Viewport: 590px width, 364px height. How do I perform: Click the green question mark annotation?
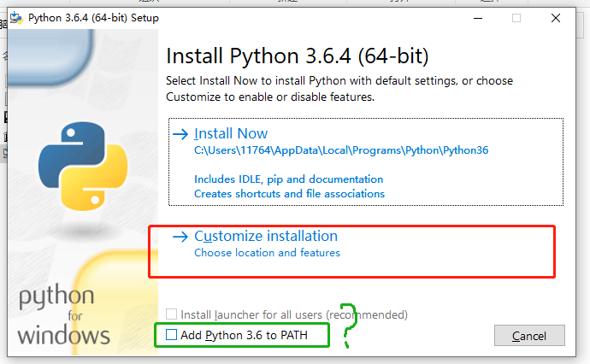tap(349, 326)
